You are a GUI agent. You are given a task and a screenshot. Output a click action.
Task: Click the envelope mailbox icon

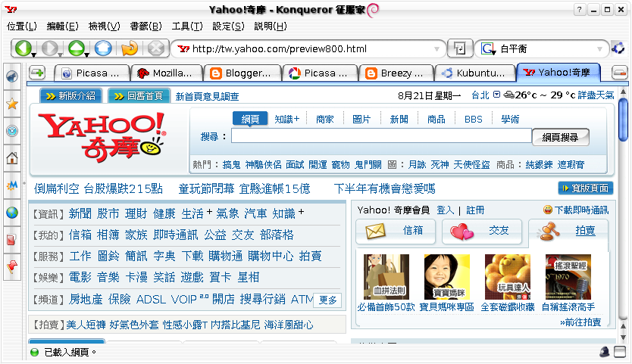[375, 231]
